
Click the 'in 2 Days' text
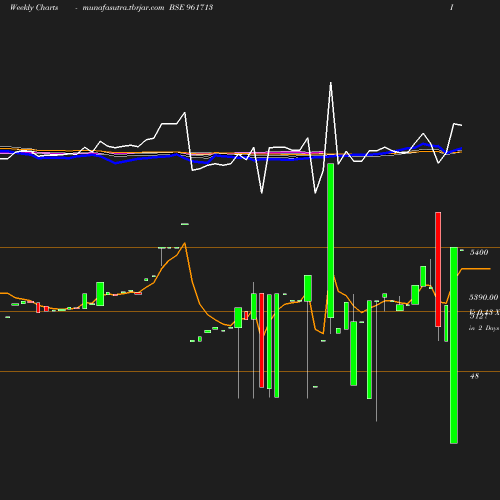point(484,328)
